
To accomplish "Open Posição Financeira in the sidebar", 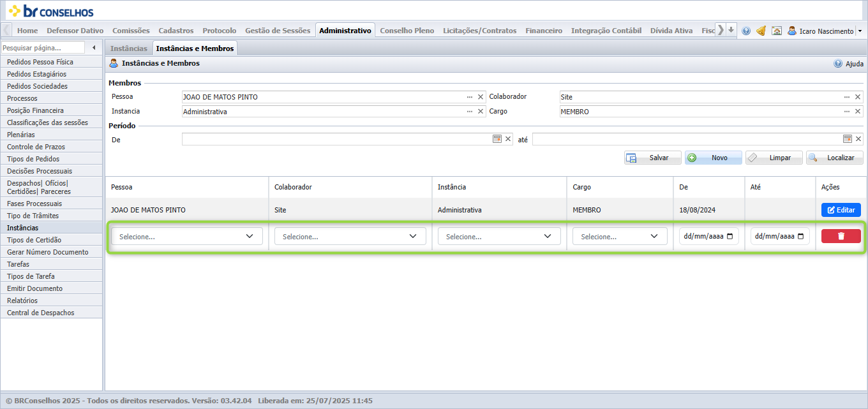I will (51, 110).
